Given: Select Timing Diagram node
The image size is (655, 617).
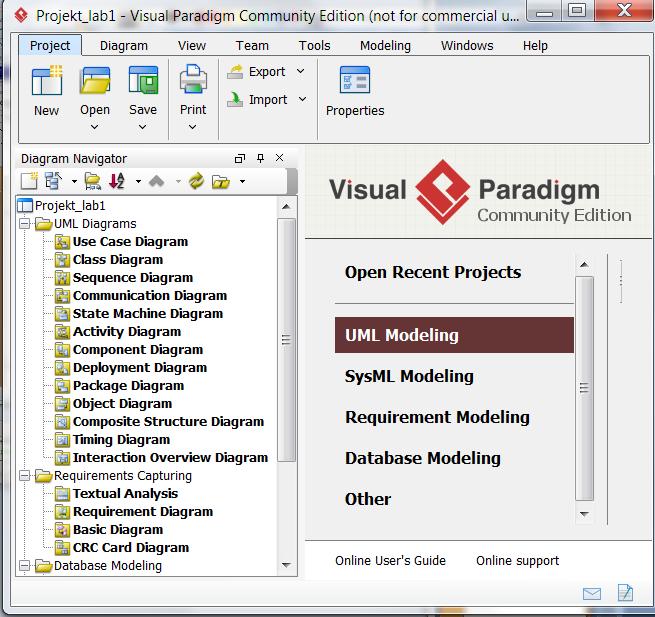Looking at the screenshot, I should click(x=121, y=439).
